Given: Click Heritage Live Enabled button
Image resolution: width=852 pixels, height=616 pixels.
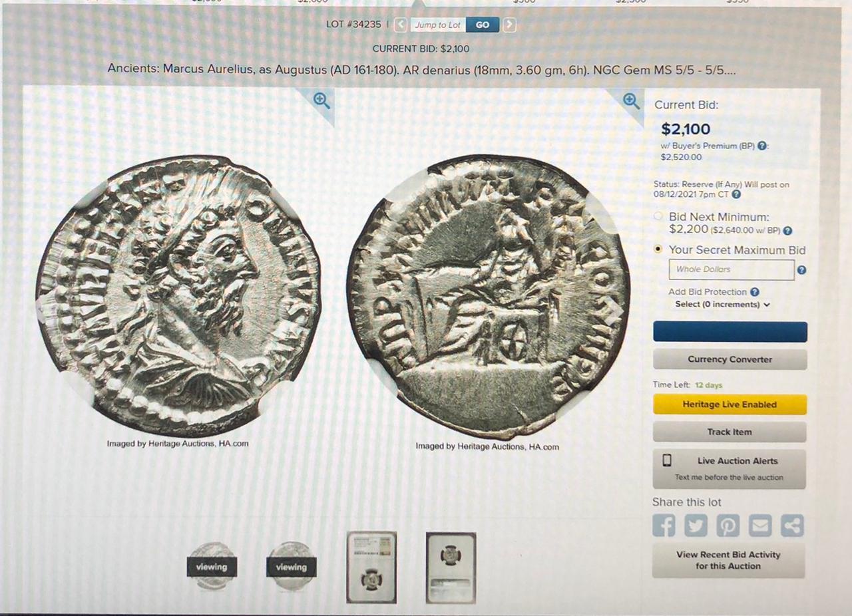Looking at the screenshot, I should click(730, 404).
